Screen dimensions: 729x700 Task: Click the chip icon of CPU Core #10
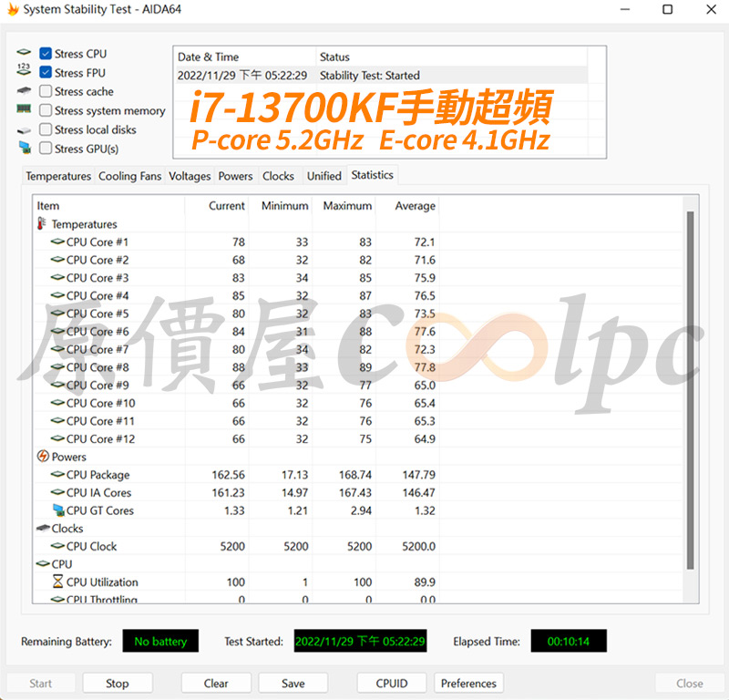(57, 403)
